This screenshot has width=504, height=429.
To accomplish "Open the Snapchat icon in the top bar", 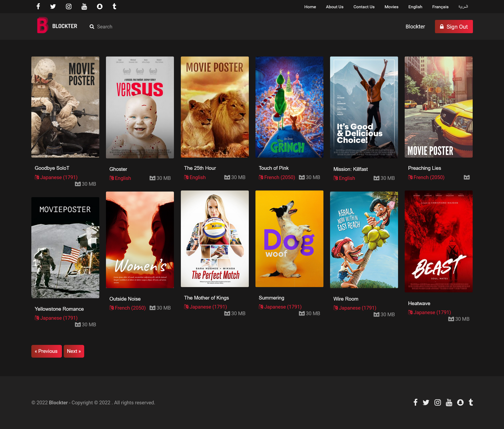I will click(100, 6).
